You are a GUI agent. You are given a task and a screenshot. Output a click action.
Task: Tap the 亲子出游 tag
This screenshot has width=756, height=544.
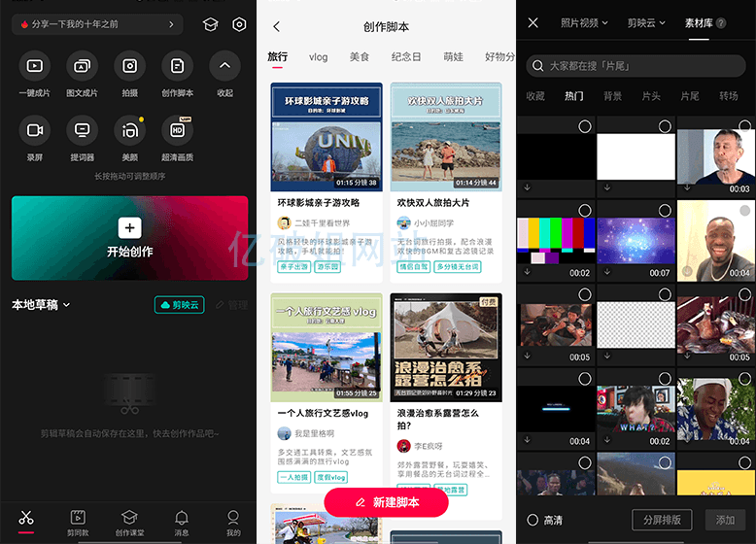(x=293, y=266)
